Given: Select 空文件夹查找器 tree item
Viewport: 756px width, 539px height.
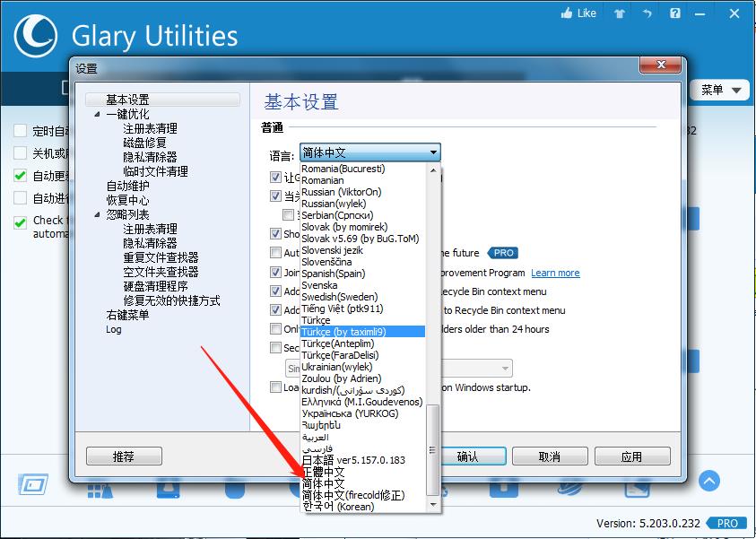Looking at the screenshot, I should [x=161, y=272].
